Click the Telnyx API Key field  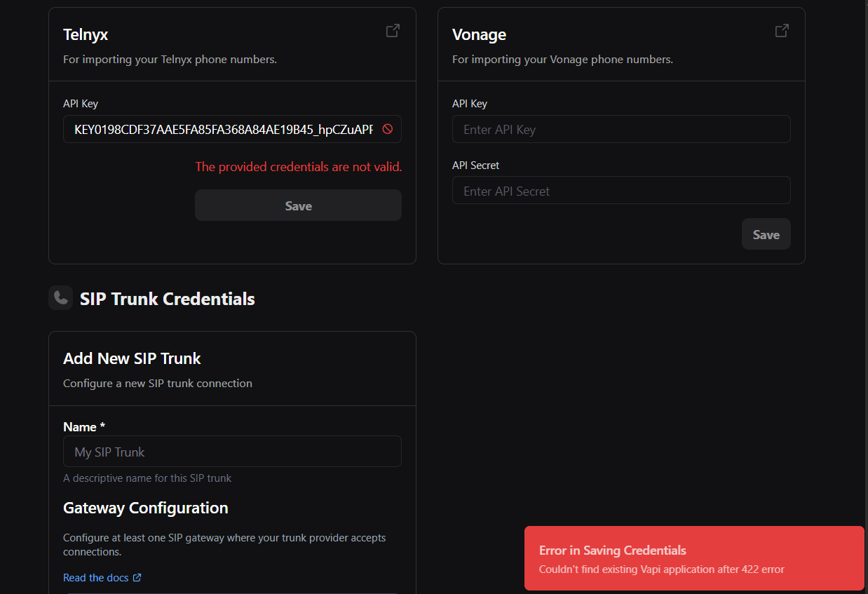(232, 129)
